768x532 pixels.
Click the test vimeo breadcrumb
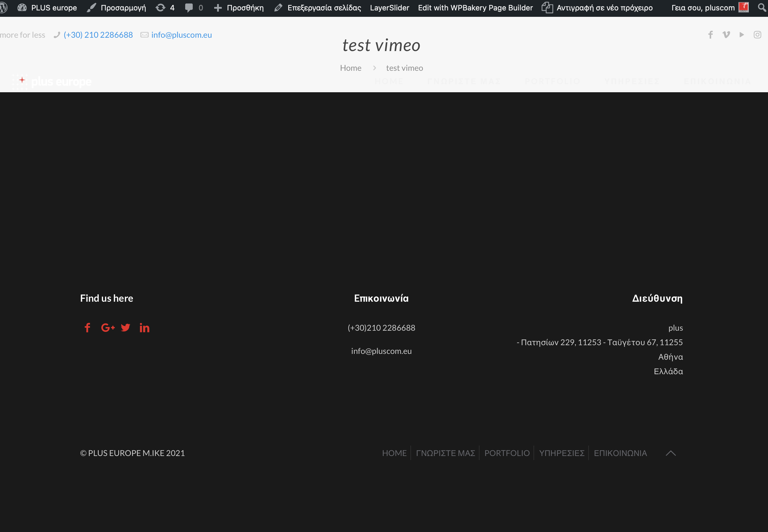tap(405, 68)
